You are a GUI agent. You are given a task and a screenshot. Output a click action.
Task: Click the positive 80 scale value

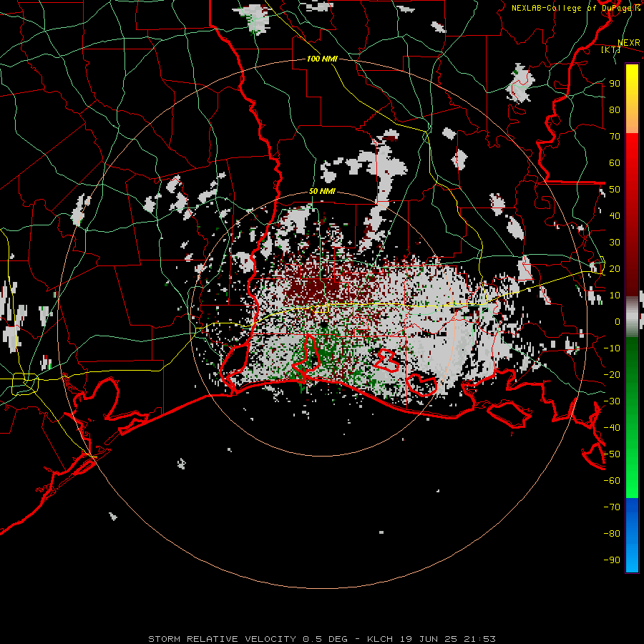pos(615,110)
